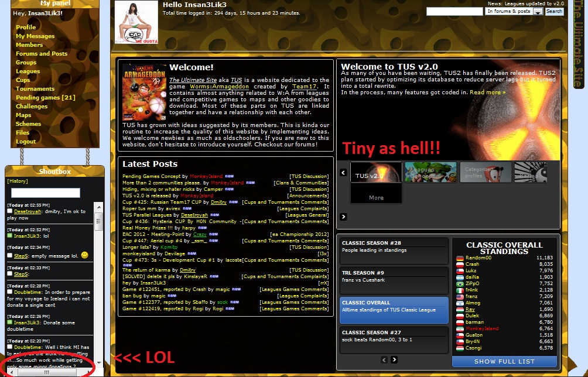This screenshot has height=377, width=588.
Task: Open the Worms:Armageddon link in Welcome text
Action: click(x=219, y=87)
